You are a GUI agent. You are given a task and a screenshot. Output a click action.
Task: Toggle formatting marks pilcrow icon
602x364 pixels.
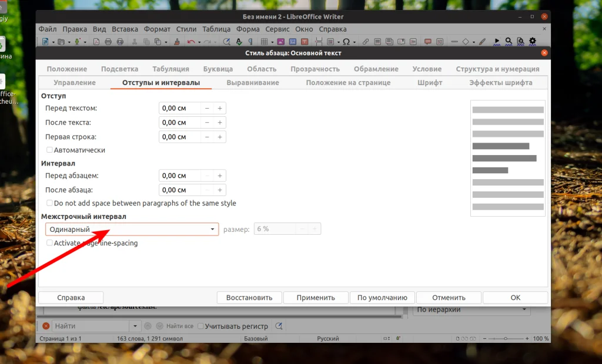(250, 42)
